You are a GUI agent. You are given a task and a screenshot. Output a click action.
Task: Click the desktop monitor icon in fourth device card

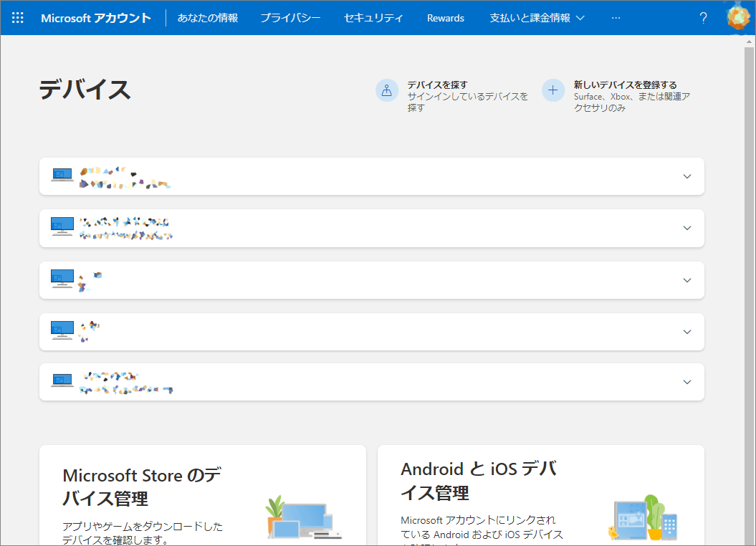tap(62, 330)
